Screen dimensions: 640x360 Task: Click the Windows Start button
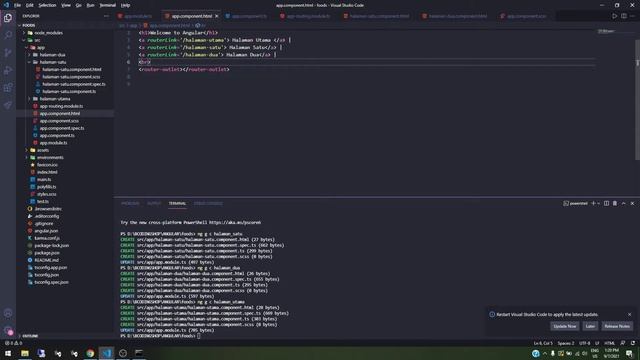pos(8,353)
